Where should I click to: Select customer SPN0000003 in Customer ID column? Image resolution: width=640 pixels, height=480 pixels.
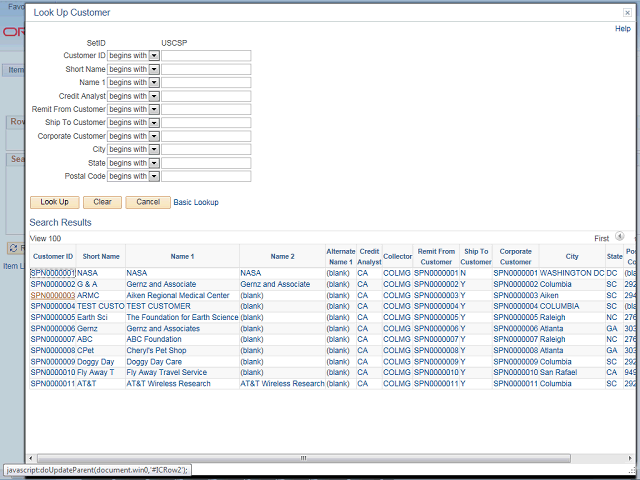click(53, 296)
